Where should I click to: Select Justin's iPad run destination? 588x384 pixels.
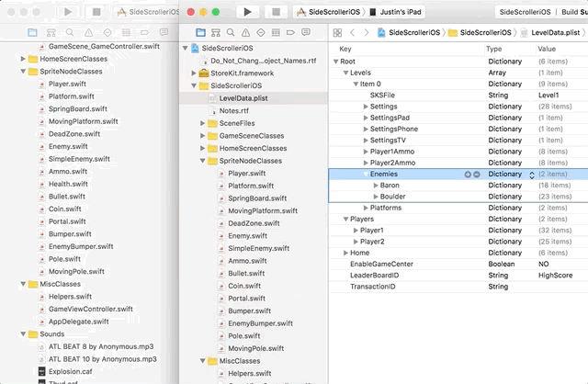point(401,11)
